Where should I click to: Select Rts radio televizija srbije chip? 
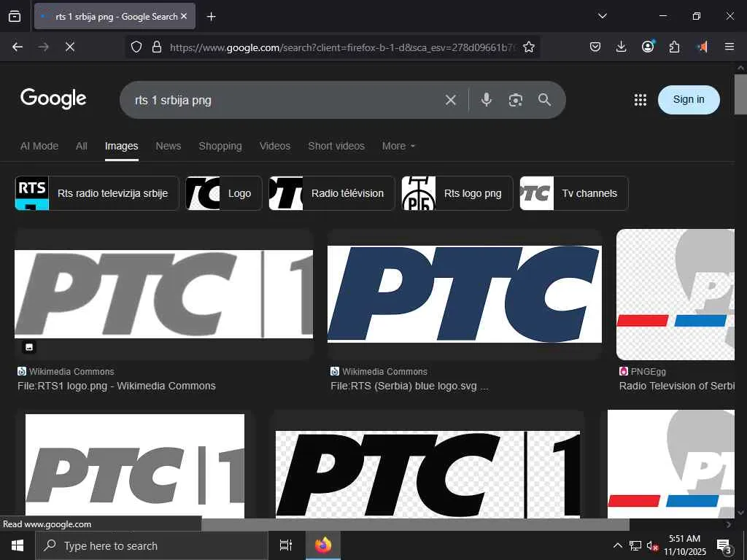[97, 193]
